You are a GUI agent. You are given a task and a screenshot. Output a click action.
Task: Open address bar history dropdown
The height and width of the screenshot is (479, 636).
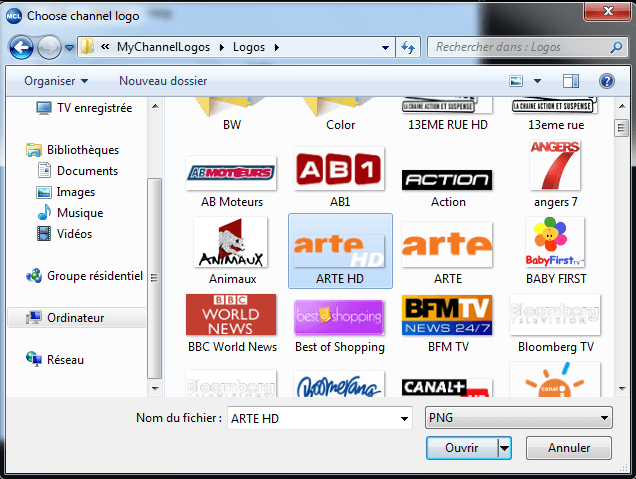[385, 47]
